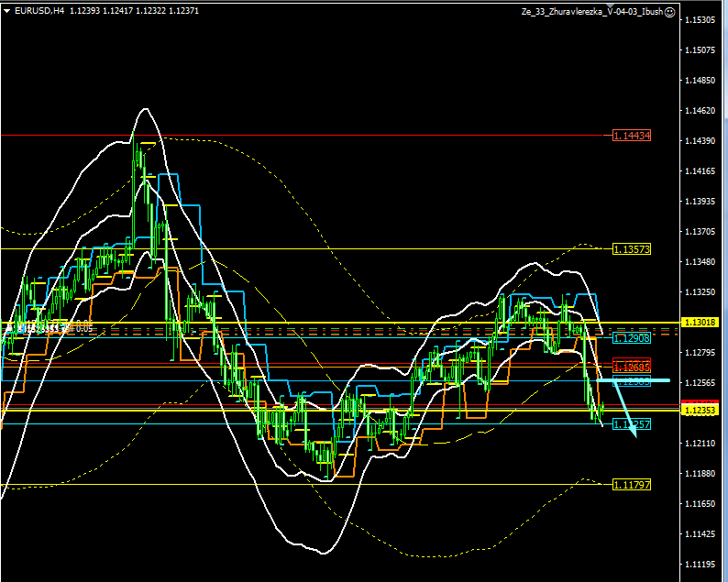Click the 1.12110 value on price scale

tap(700, 444)
